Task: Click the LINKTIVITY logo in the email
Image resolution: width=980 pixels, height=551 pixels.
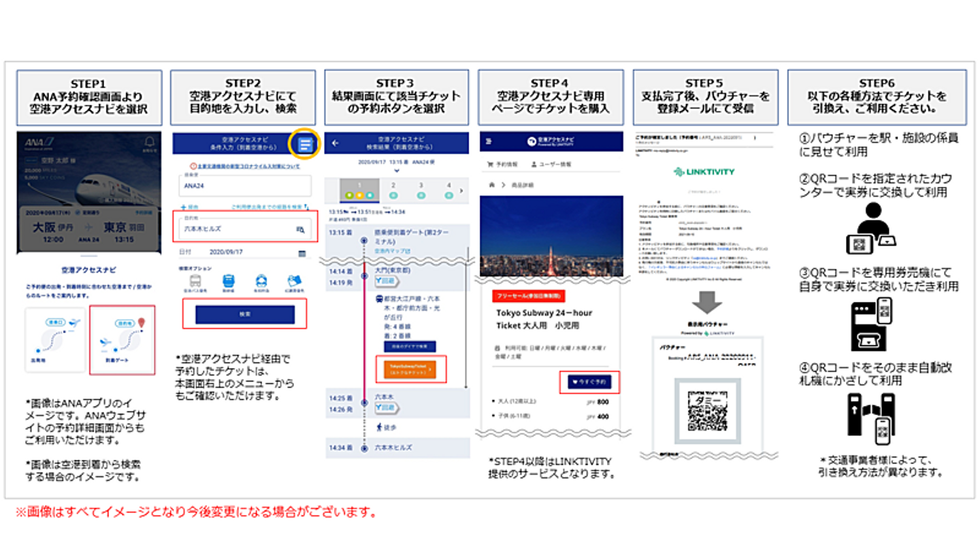Action: (x=704, y=172)
